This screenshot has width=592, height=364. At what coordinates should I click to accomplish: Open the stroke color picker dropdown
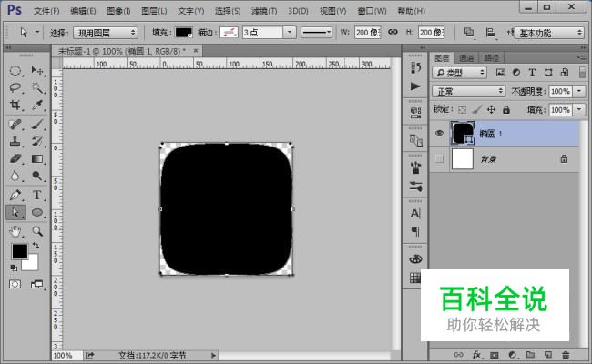pyautogui.click(x=230, y=33)
